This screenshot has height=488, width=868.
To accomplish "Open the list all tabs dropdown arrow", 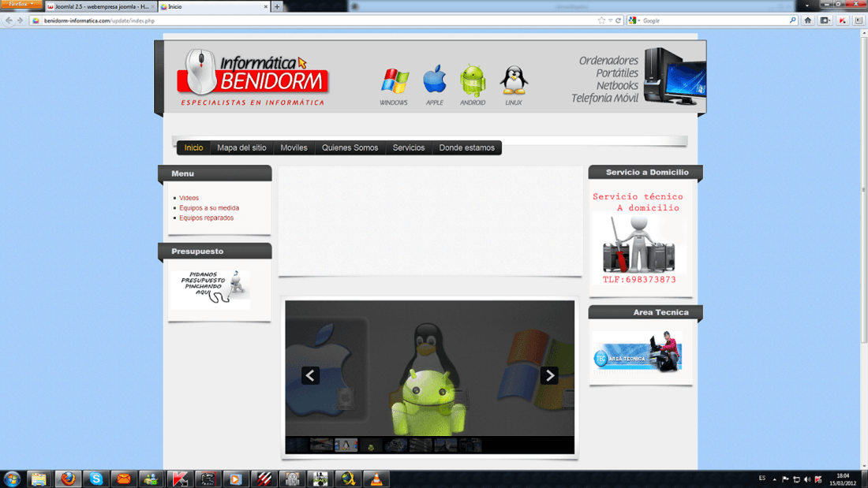I will (x=806, y=6).
